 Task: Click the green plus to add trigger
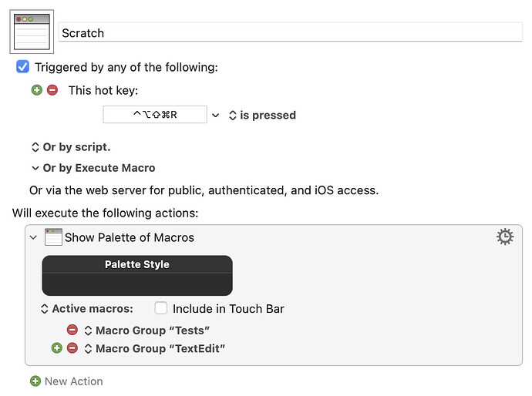36,90
